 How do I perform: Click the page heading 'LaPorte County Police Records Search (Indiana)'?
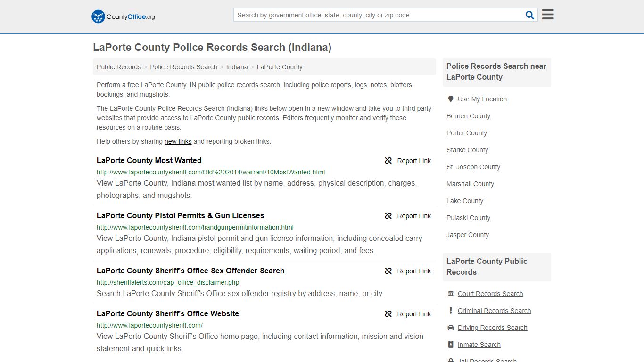point(212,48)
